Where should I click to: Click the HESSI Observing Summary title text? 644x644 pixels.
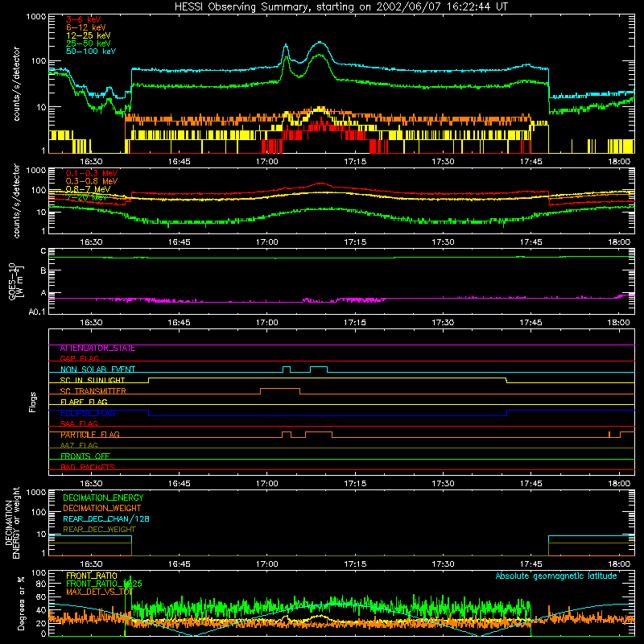[x=341, y=7]
